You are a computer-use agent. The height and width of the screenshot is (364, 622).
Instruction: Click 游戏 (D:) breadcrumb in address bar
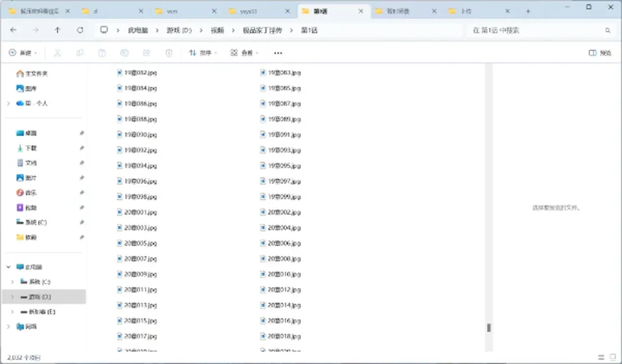(179, 30)
